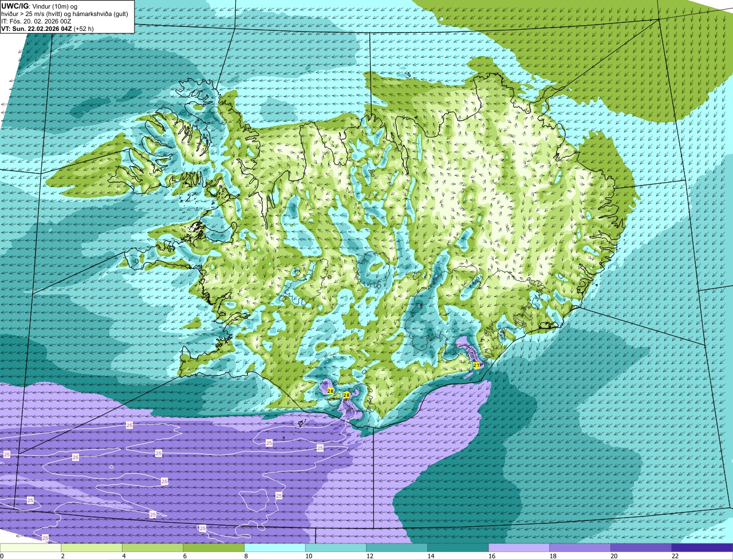
Task: Click the 2–4 m/s light yellow-green swatch
Action: 92,547
